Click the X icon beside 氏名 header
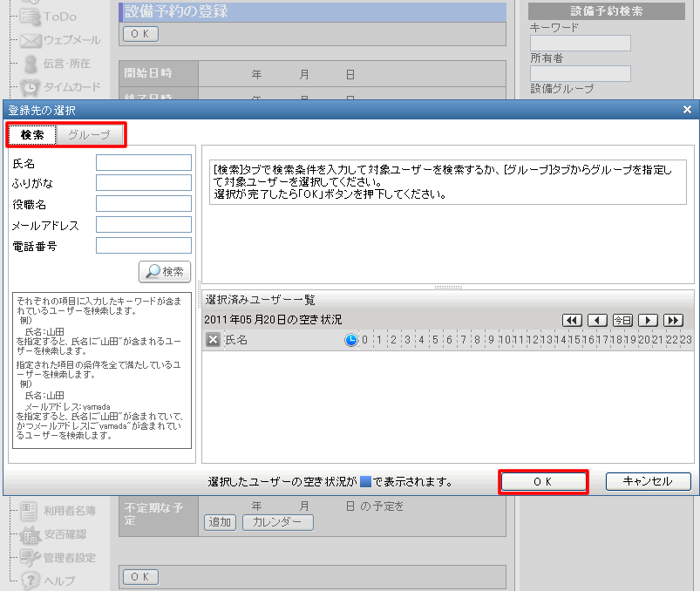The width and height of the screenshot is (700, 591). tap(213, 340)
